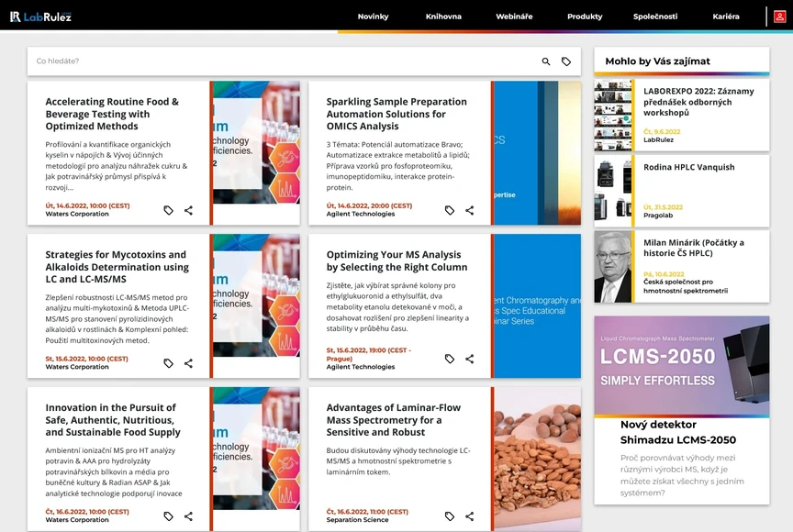Share the Accelerating Routine Food & Beverage webinar
793x532 pixels.
(x=189, y=210)
